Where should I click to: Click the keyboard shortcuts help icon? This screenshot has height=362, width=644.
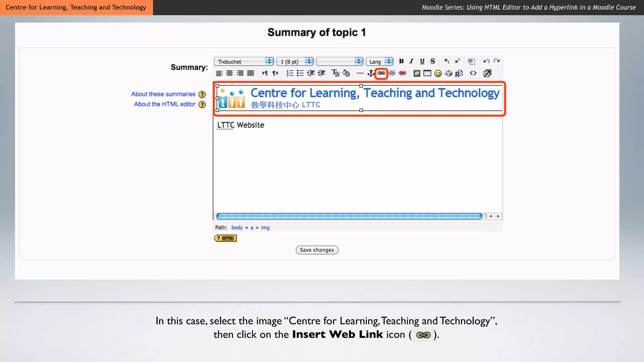pyautogui.click(x=225, y=238)
